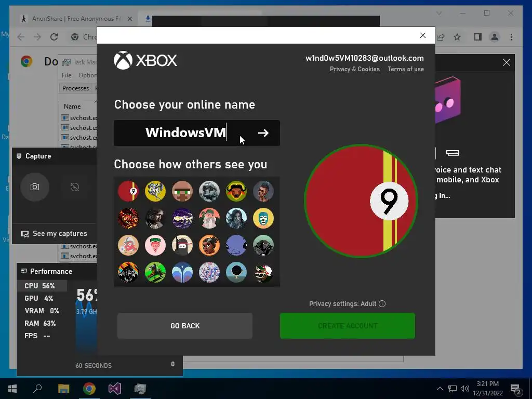Sort by Name column in Task Manager
The image size is (532, 399).
pos(72,106)
